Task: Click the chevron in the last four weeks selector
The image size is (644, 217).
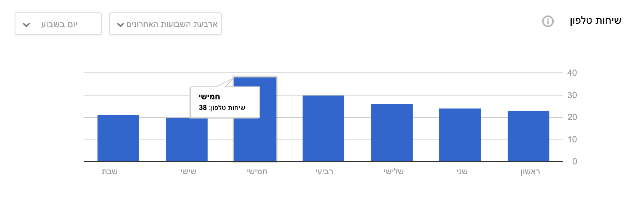Action: tap(121, 25)
